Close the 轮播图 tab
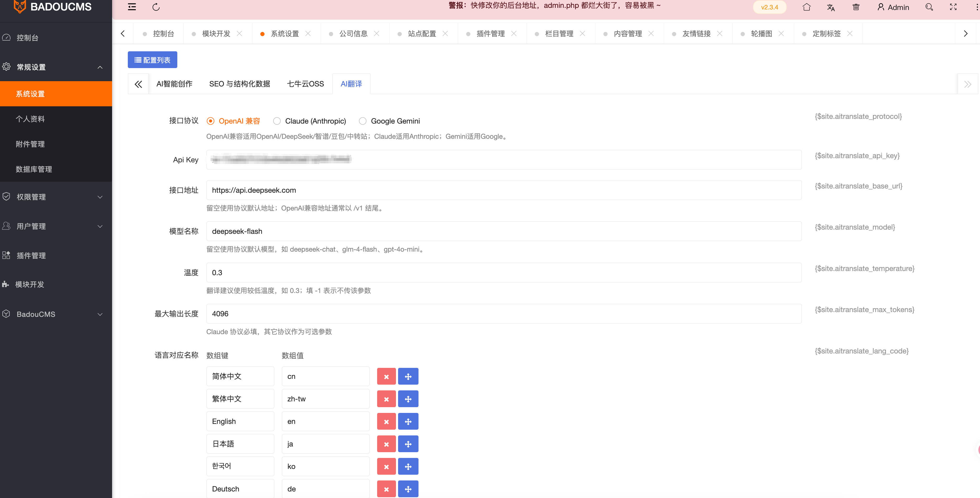The width and height of the screenshot is (980, 498). pos(781,34)
